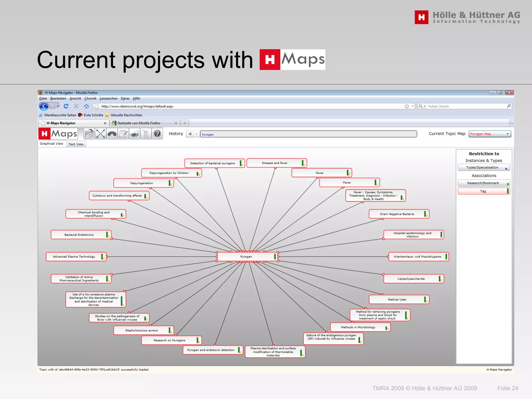The height and width of the screenshot is (399, 532).
Task: Click the search magnifier in Yahoo box
Action: (x=509, y=106)
